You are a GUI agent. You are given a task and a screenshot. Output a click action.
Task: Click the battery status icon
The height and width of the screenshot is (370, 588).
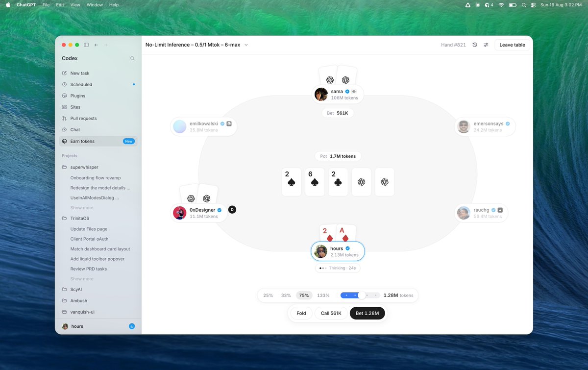(513, 5)
